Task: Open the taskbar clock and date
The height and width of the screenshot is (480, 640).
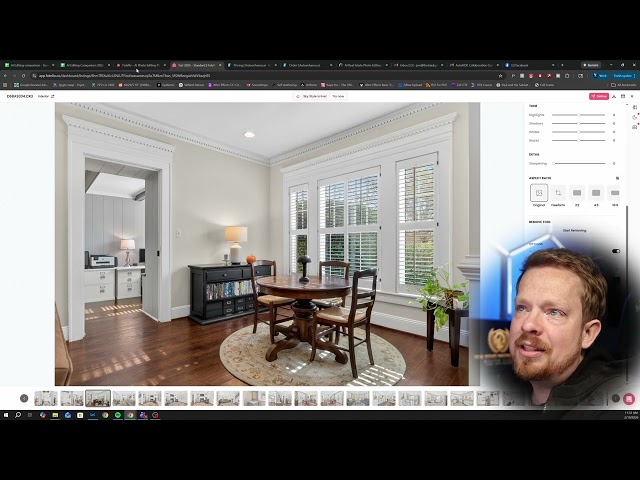Action: click(x=631, y=415)
